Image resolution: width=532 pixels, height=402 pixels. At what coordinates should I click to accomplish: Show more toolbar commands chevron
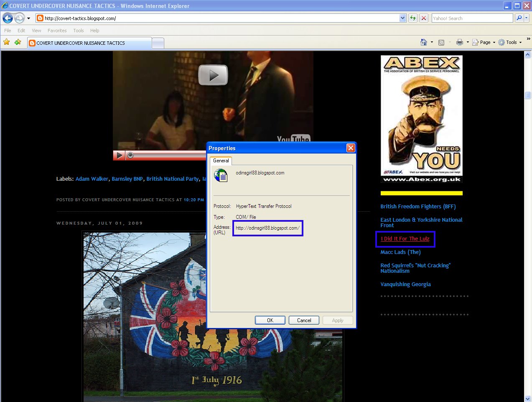click(528, 39)
